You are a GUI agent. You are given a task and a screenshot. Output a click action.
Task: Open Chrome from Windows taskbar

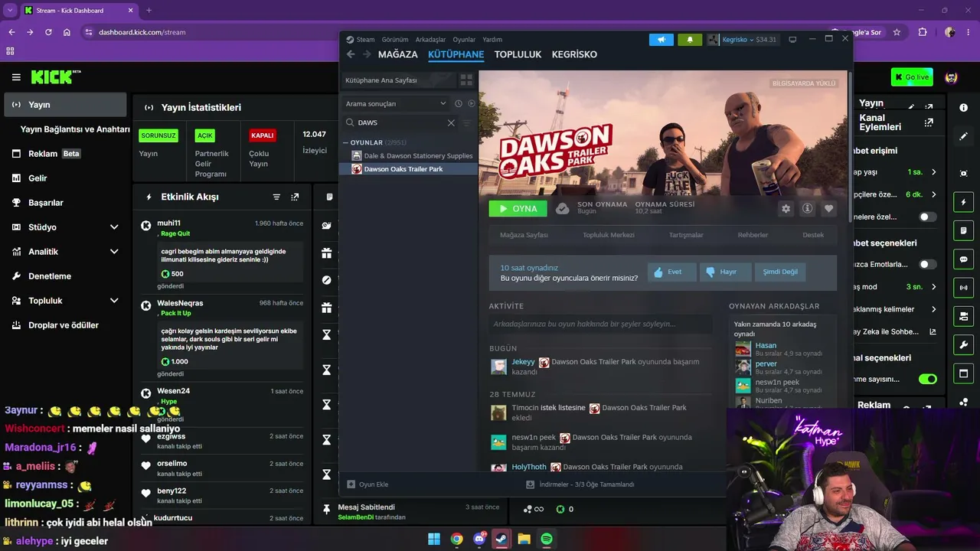tap(456, 539)
